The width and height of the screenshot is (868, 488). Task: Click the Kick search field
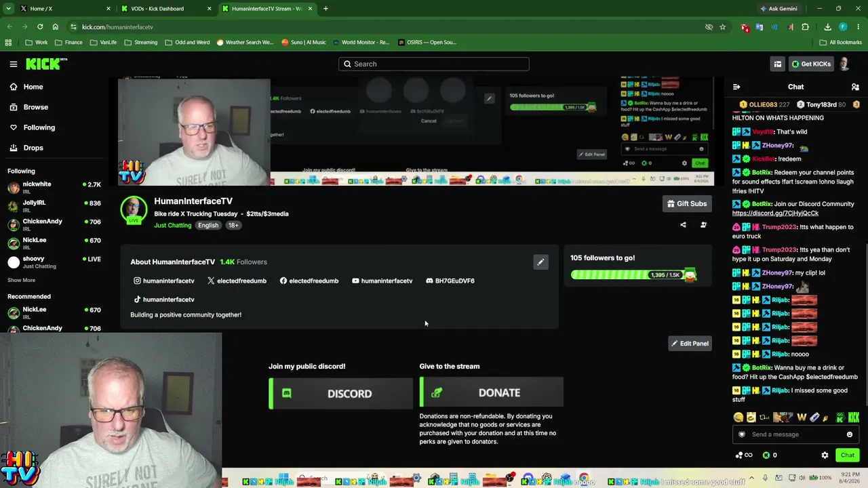tap(434, 64)
